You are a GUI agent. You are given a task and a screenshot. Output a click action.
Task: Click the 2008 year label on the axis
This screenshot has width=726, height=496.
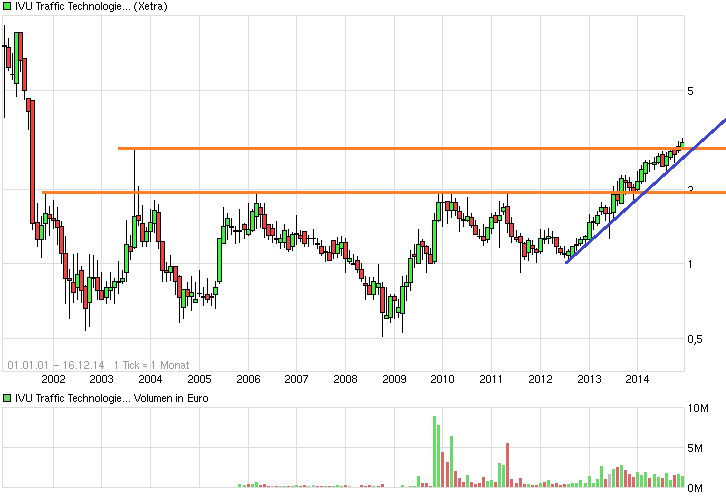point(345,379)
